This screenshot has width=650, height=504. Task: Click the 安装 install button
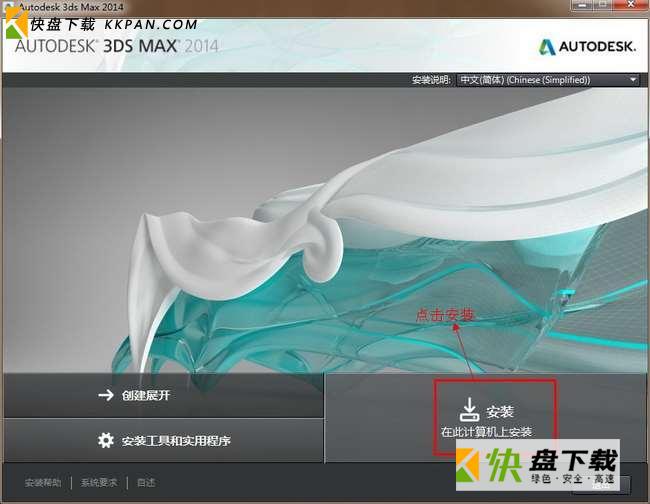pyautogui.click(x=486, y=419)
